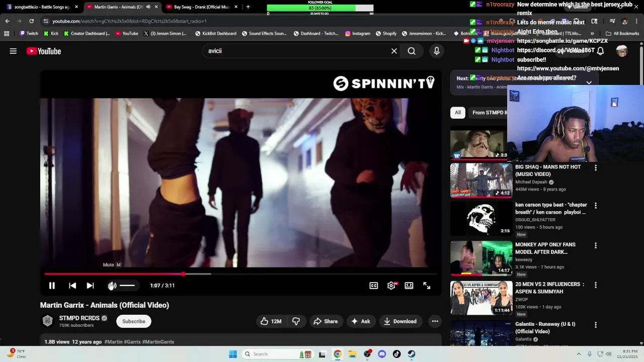Click the Windows taskbar search box
644x362 pixels.
pos(277,354)
